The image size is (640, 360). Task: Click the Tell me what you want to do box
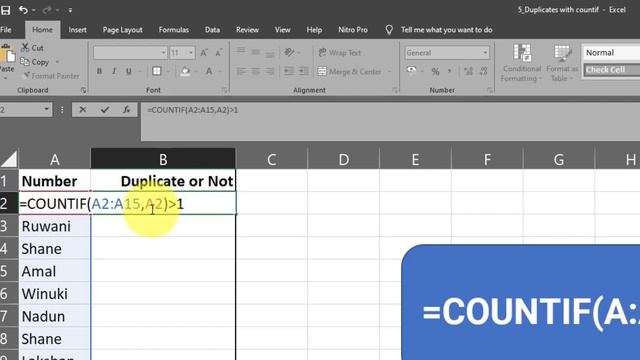point(446,30)
